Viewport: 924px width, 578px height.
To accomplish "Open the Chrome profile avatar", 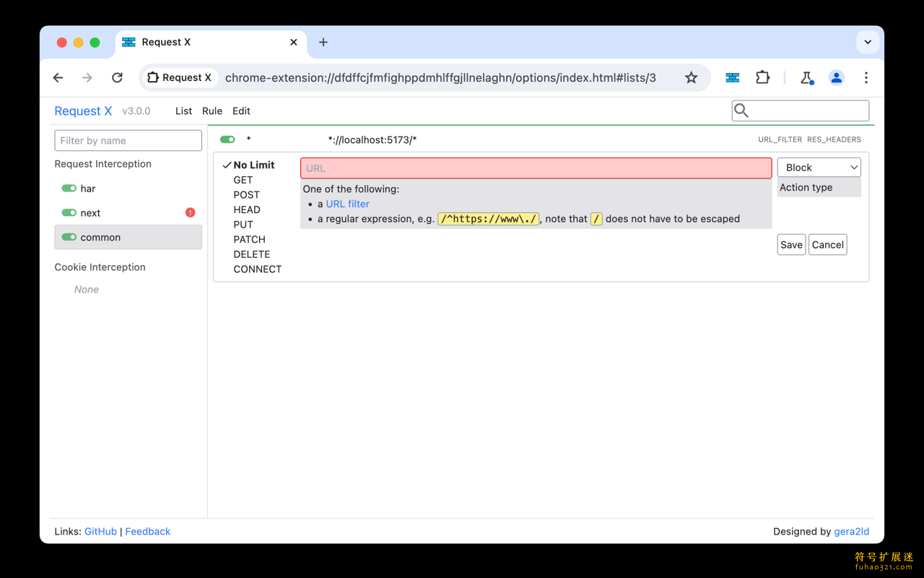I will pyautogui.click(x=836, y=77).
